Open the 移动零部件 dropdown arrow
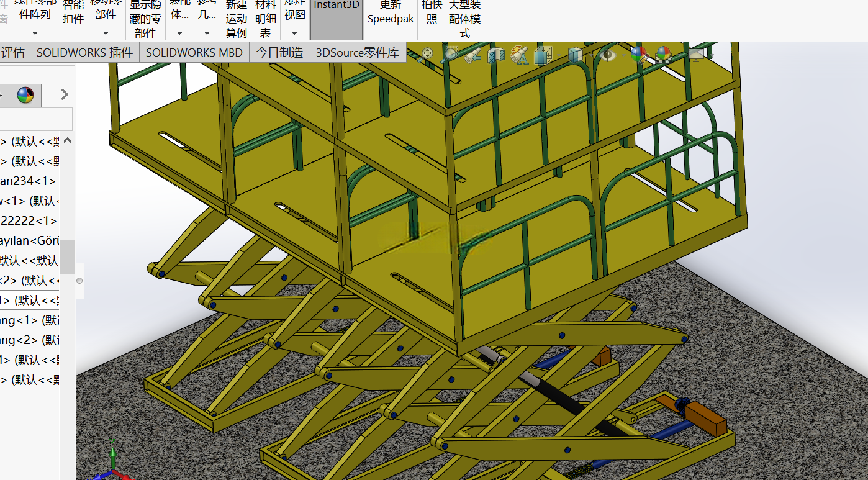 pyautogui.click(x=106, y=34)
